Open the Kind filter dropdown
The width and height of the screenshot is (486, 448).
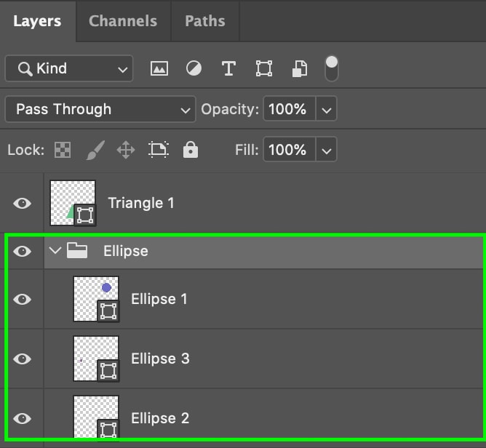[69, 68]
